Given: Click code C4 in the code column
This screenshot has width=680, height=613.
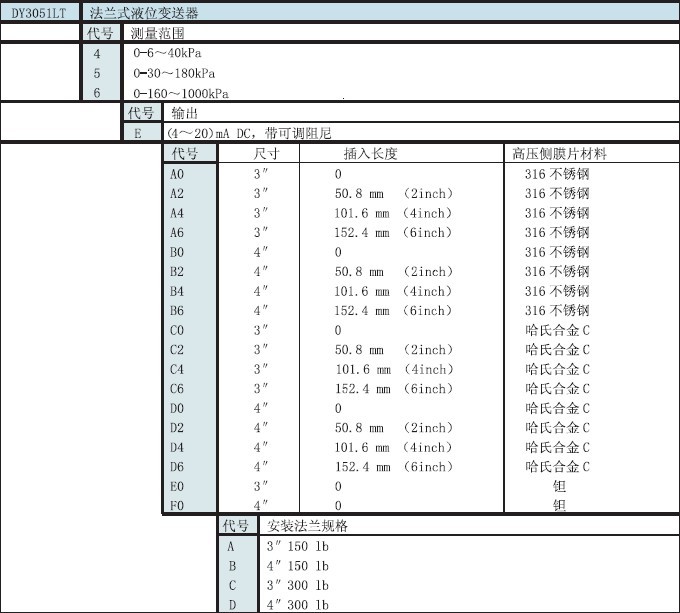Looking at the screenshot, I should tap(178, 369).
